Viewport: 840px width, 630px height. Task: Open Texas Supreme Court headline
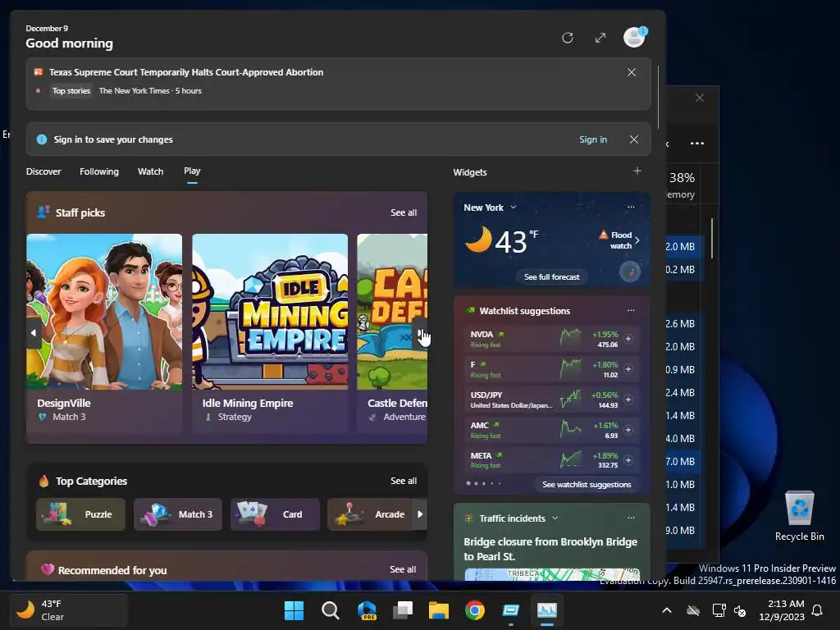tap(186, 72)
